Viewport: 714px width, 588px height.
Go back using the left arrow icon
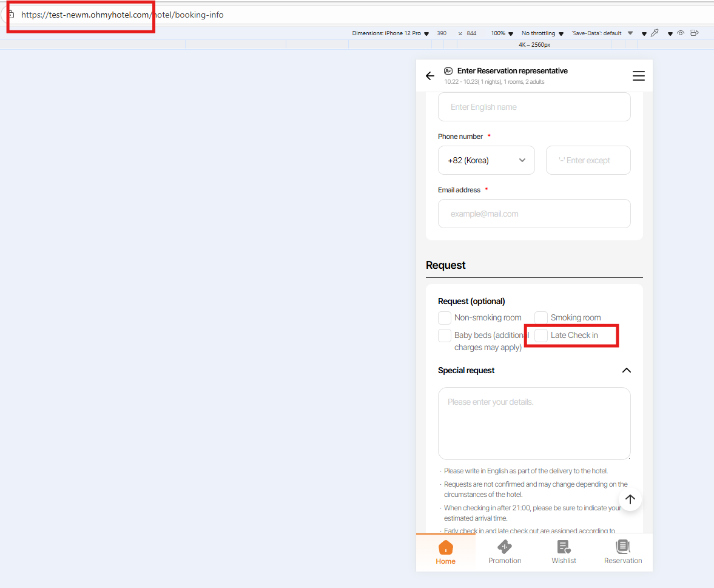click(x=430, y=76)
